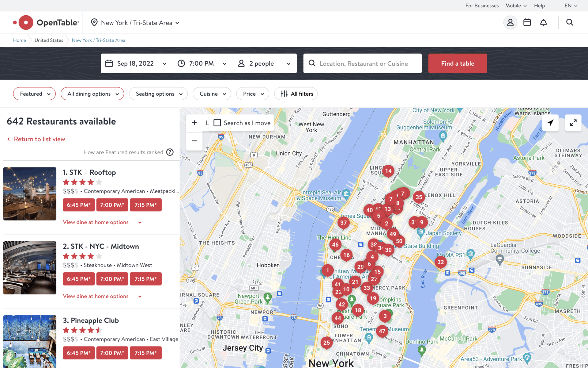Book 6:45 PM at STK – Rooftop
The image size is (588, 368).
[x=79, y=205]
